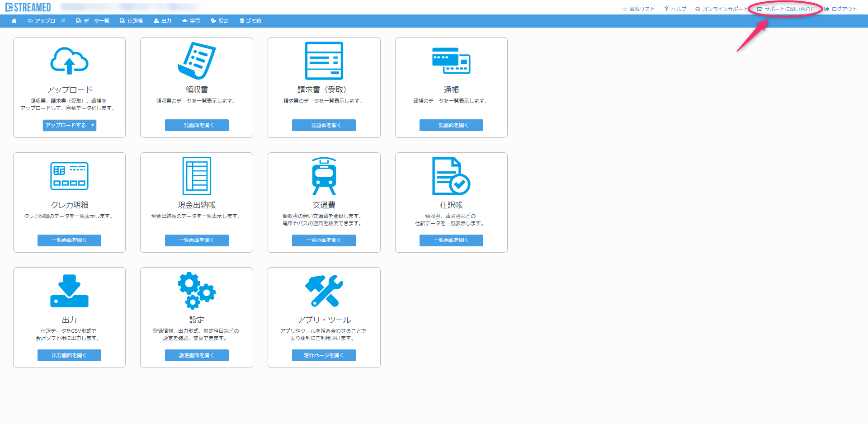Click the cash book (現金出納帳) icon
The height and width of the screenshot is (424, 868).
[x=197, y=176]
